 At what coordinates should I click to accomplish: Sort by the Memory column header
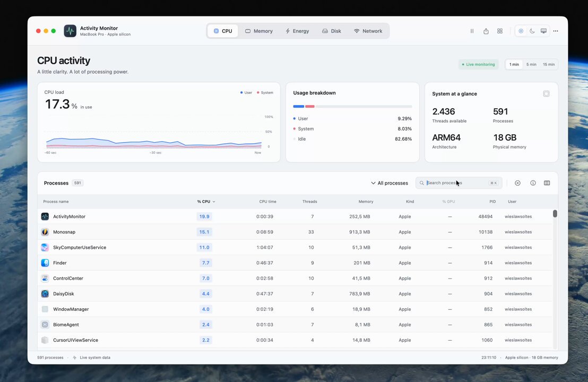(x=366, y=202)
